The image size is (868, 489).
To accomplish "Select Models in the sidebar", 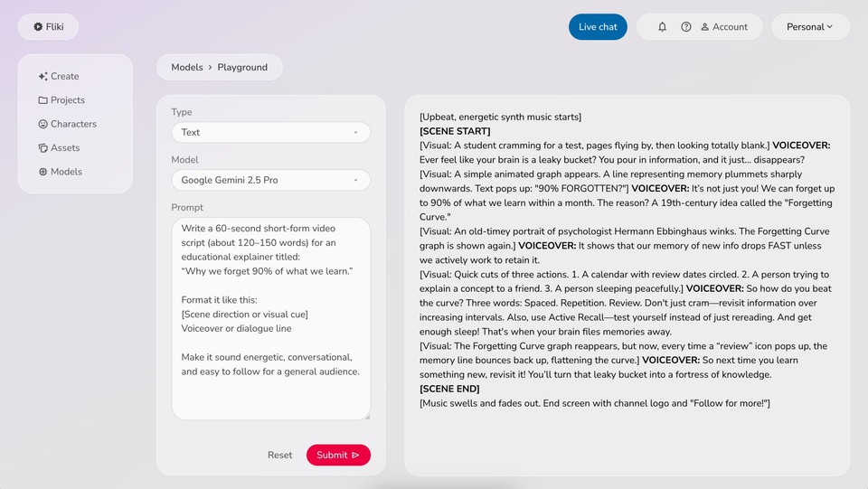I will point(60,172).
